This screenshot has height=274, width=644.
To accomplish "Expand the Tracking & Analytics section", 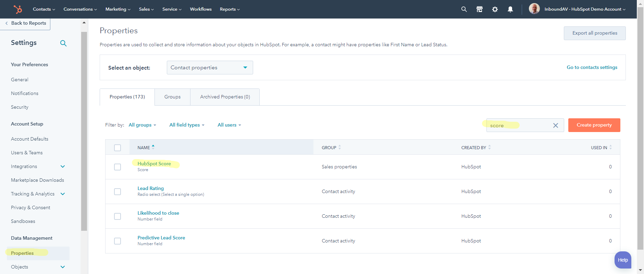I will 63,194.
